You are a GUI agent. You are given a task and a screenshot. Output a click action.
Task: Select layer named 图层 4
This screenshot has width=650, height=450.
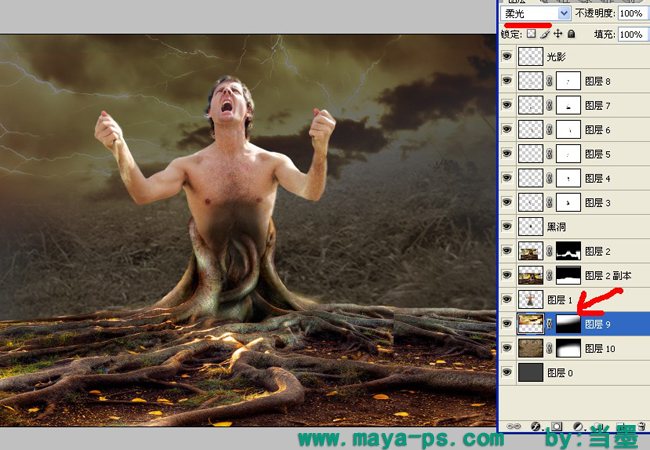597,179
